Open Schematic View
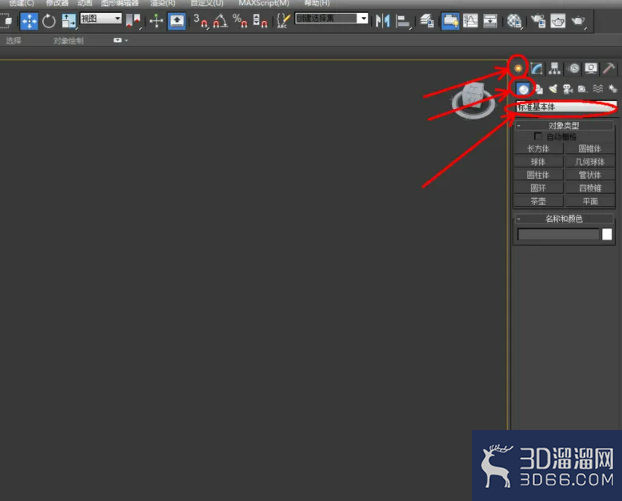Viewport: 622px width, 501px height. [x=490, y=21]
